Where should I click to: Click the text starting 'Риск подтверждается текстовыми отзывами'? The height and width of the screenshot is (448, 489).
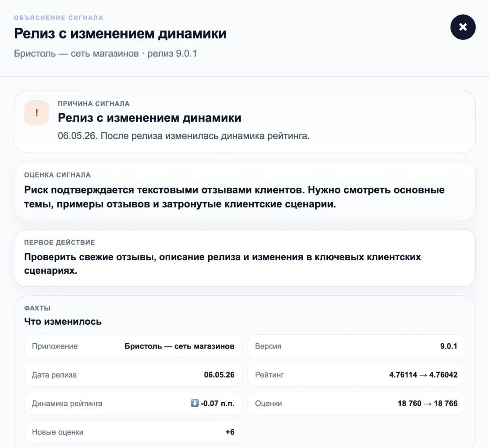[x=234, y=197]
